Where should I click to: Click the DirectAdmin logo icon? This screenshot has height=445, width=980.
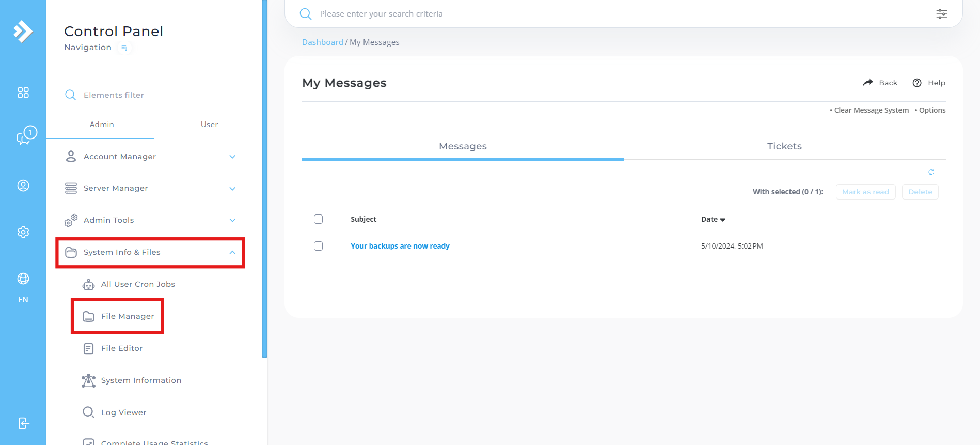coord(23,31)
